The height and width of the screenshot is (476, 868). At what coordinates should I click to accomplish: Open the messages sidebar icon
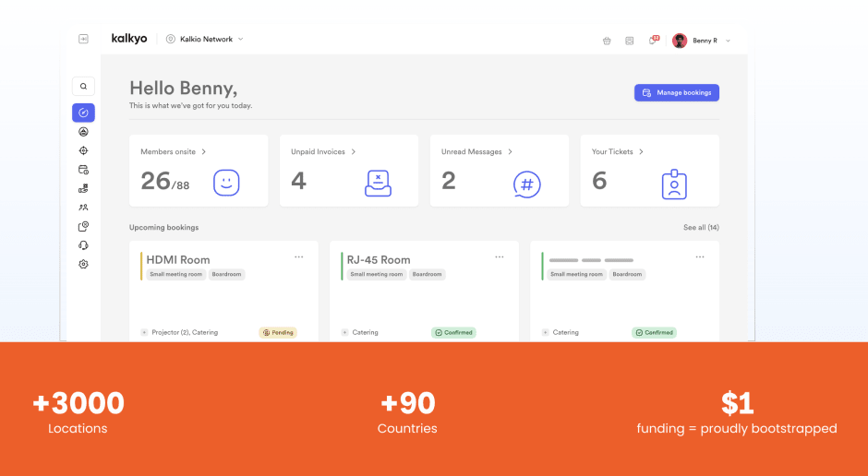click(83, 226)
